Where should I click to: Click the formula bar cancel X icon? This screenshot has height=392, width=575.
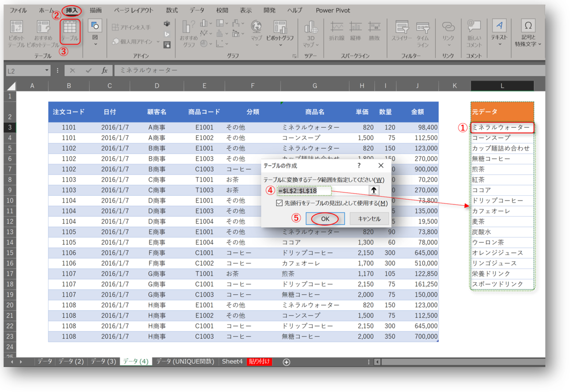click(72, 70)
